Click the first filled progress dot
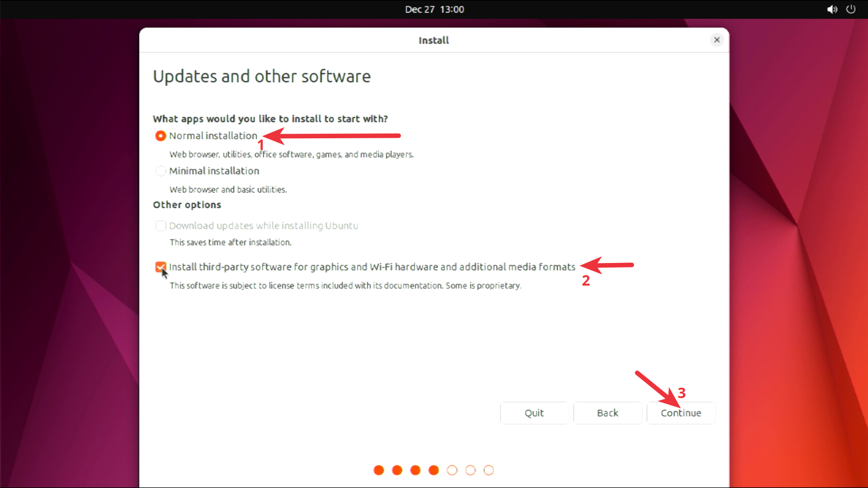The image size is (868, 488). click(x=379, y=470)
